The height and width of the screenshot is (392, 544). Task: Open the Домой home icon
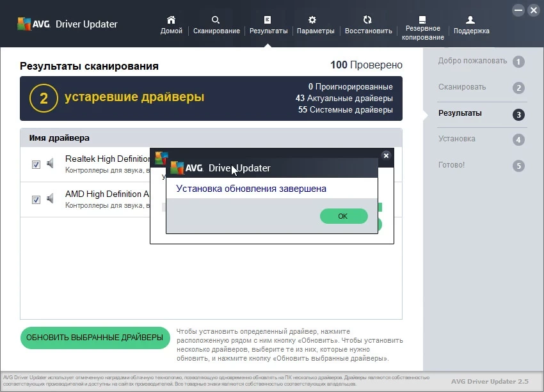coord(171,20)
